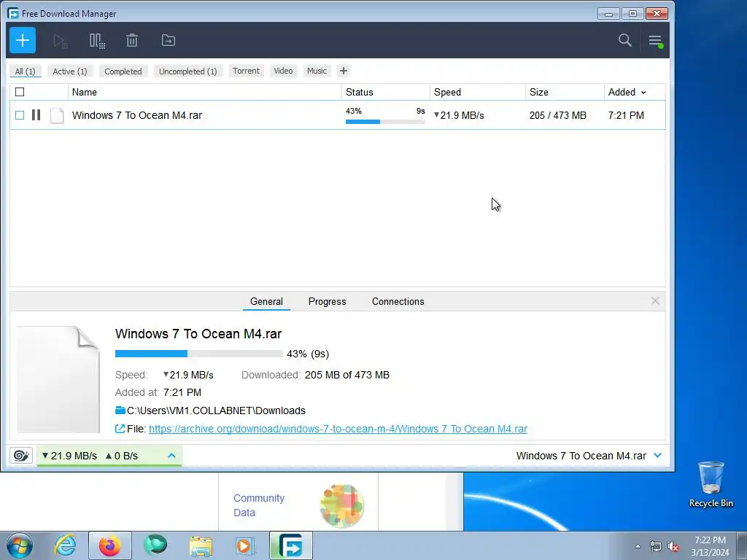Click the teal globe browser taskbar icon
This screenshot has width=747, height=560.
(x=155, y=545)
